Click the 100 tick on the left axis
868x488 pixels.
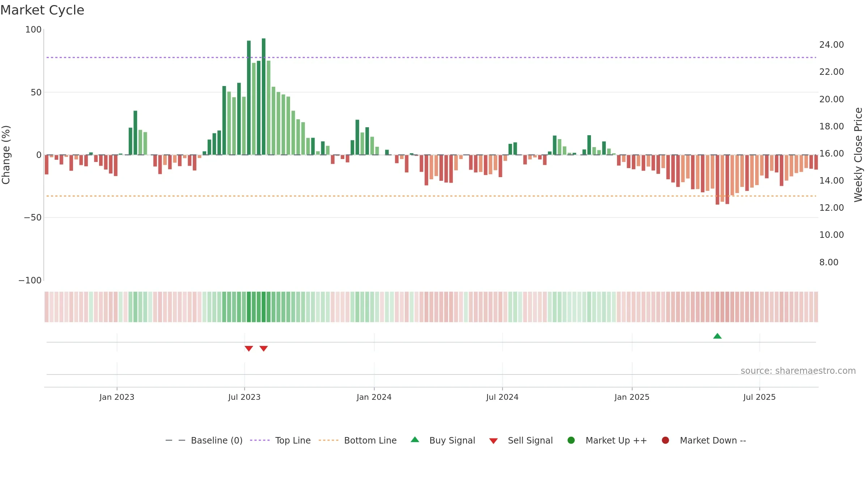[33, 30]
